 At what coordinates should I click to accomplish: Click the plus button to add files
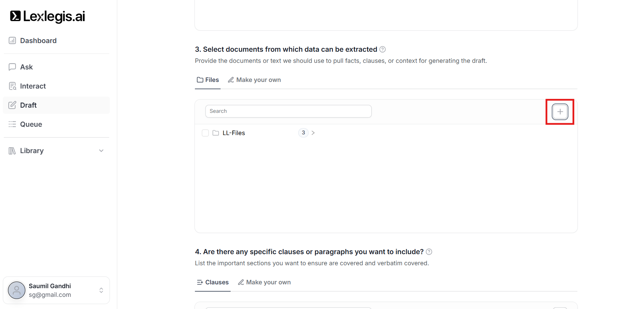(x=560, y=112)
